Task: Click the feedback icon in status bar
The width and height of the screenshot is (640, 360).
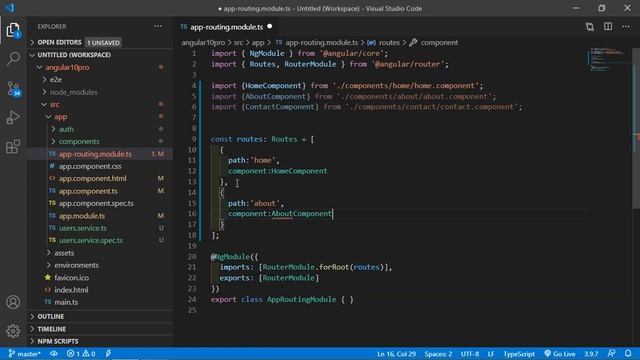Action: click(611, 354)
